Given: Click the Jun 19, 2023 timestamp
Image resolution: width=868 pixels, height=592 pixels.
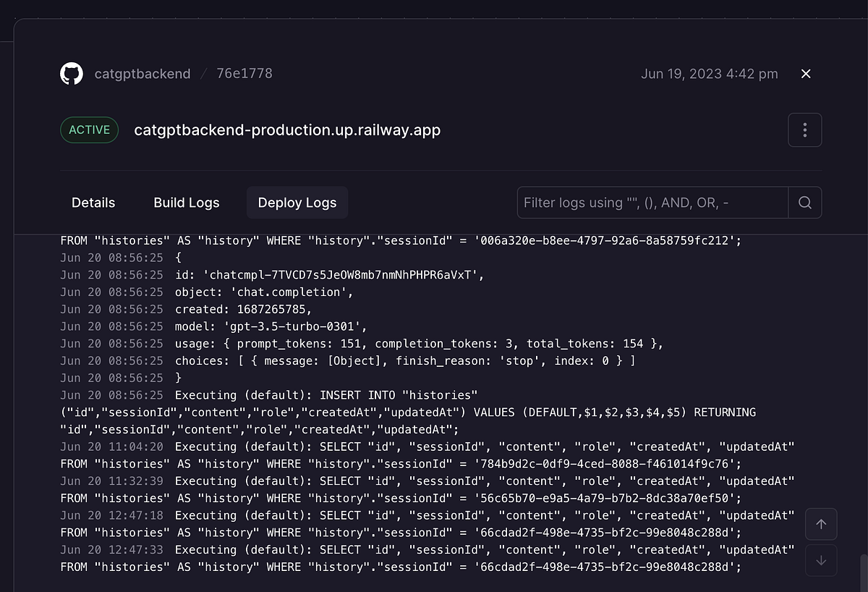Looking at the screenshot, I should click(x=709, y=73).
